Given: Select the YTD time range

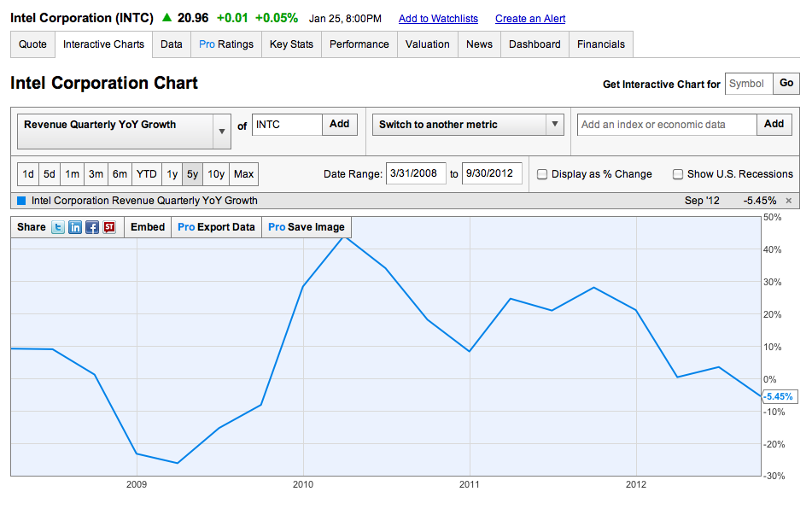Looking at the screenshot, I should point(147,174).
